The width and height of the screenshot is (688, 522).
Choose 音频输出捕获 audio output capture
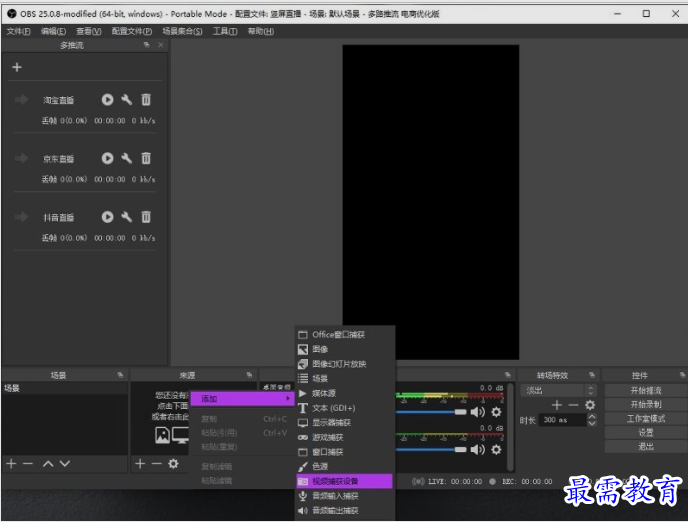coord(345,511)
